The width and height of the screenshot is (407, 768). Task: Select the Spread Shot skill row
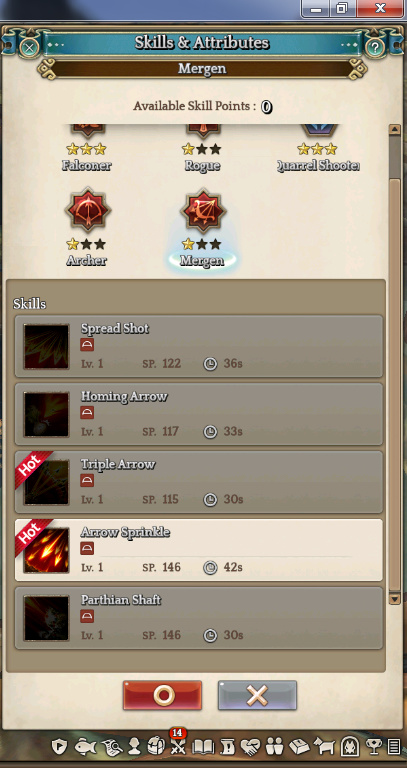198,346
